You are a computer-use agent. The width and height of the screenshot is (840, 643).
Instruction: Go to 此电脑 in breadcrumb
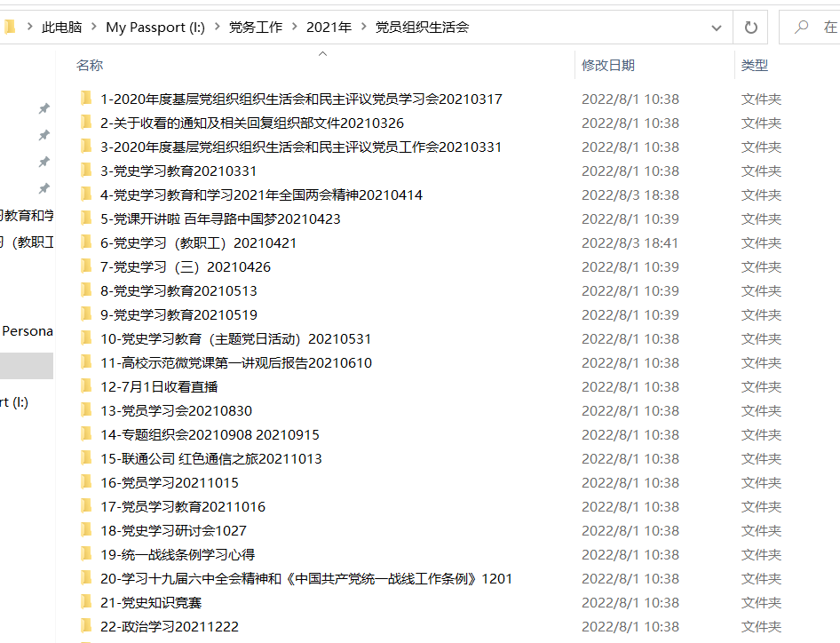click(61, 28)
